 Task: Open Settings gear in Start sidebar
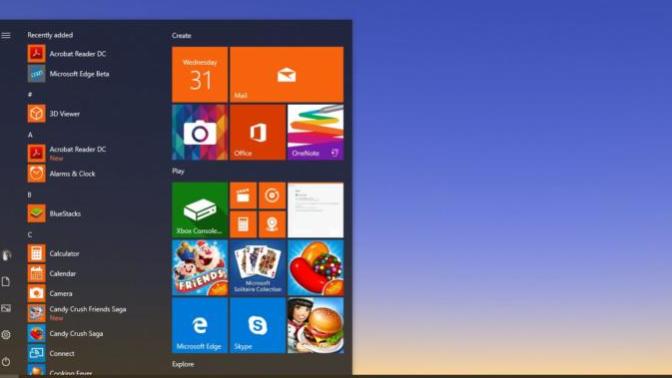[x=6, y=335]
